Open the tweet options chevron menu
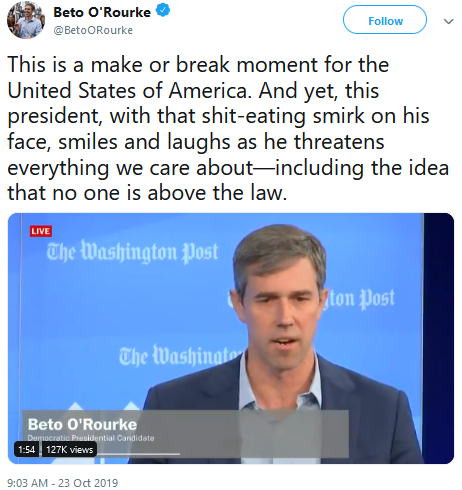Image resolution: width=462 pixels, height=490 pixels. pyautogui.click(x=449, y=21)
